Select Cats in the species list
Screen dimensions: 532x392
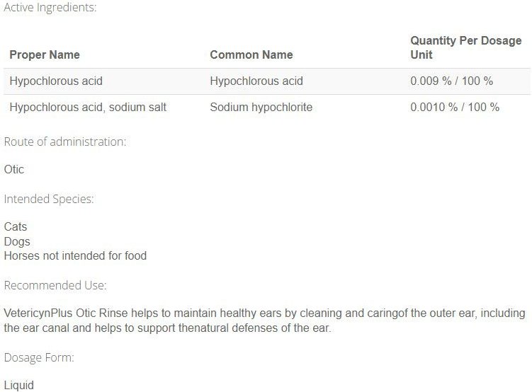click(16, 227)
